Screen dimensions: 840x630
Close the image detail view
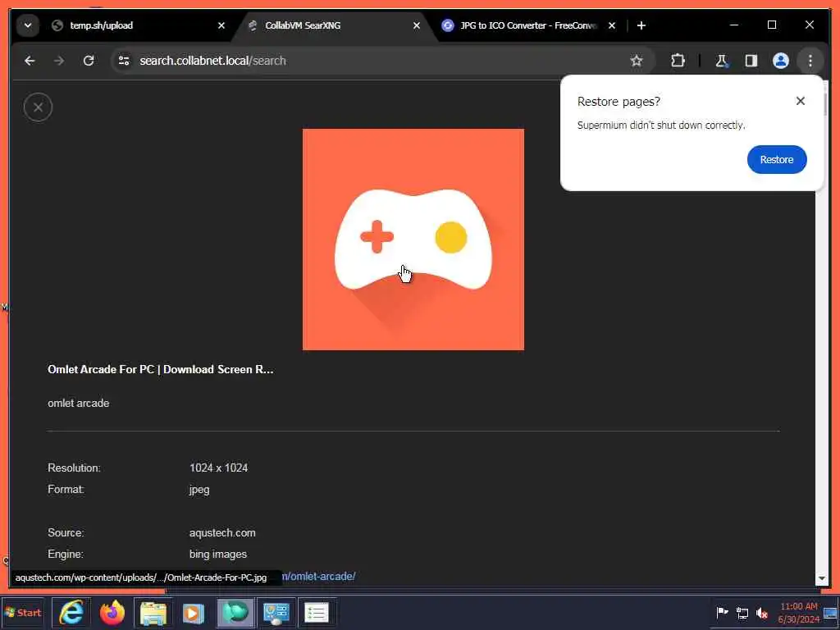(38, 107)
